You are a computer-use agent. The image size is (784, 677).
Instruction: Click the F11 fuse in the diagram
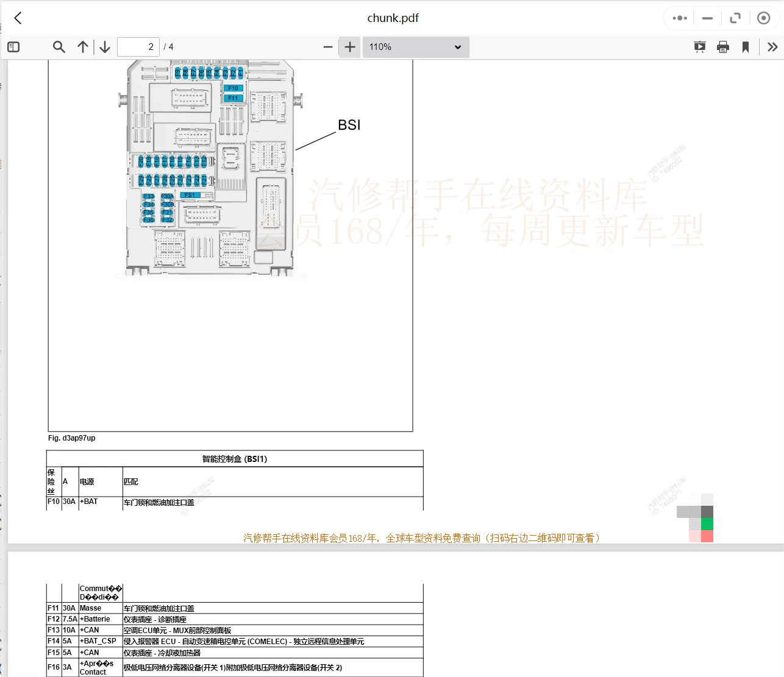coord(233,98)
